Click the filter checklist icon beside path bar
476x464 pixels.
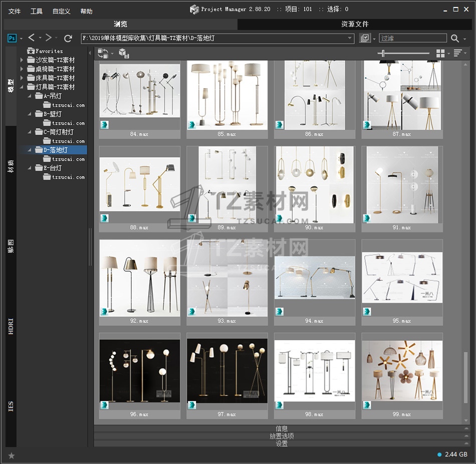click(365, 38)
